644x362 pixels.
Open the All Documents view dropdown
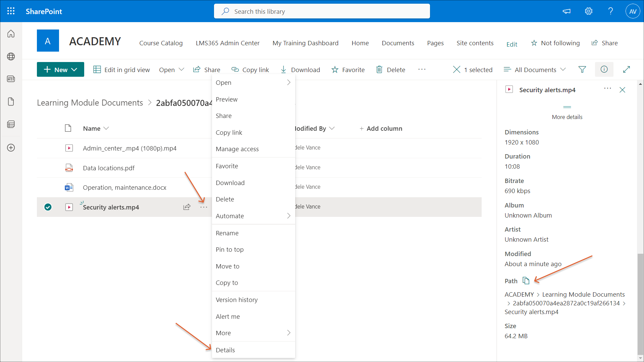pos(535,69)
